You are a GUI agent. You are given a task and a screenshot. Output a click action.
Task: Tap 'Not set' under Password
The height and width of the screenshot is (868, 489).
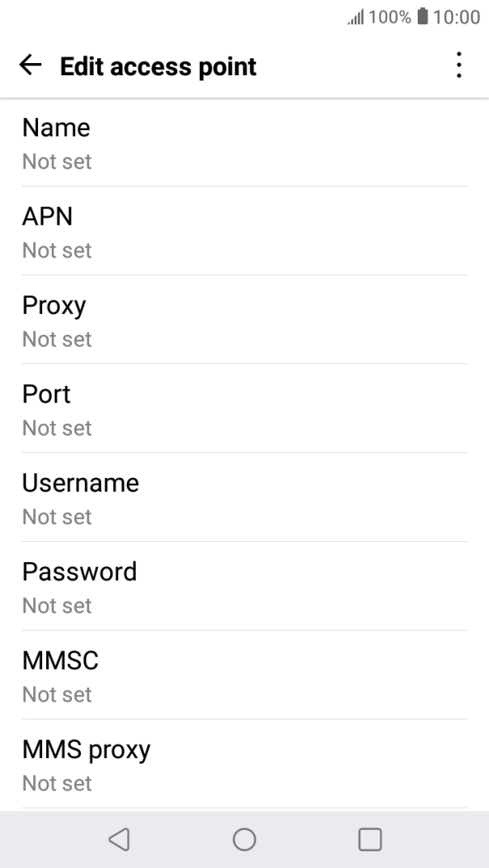(57, 606)
